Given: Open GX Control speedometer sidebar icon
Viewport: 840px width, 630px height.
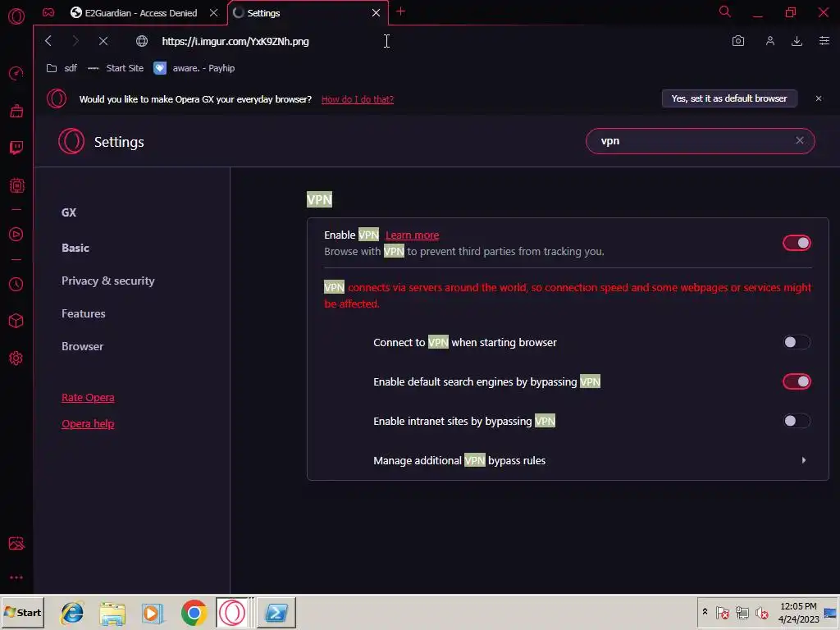Looking at the screenshot, I should (x=16, y=73).
